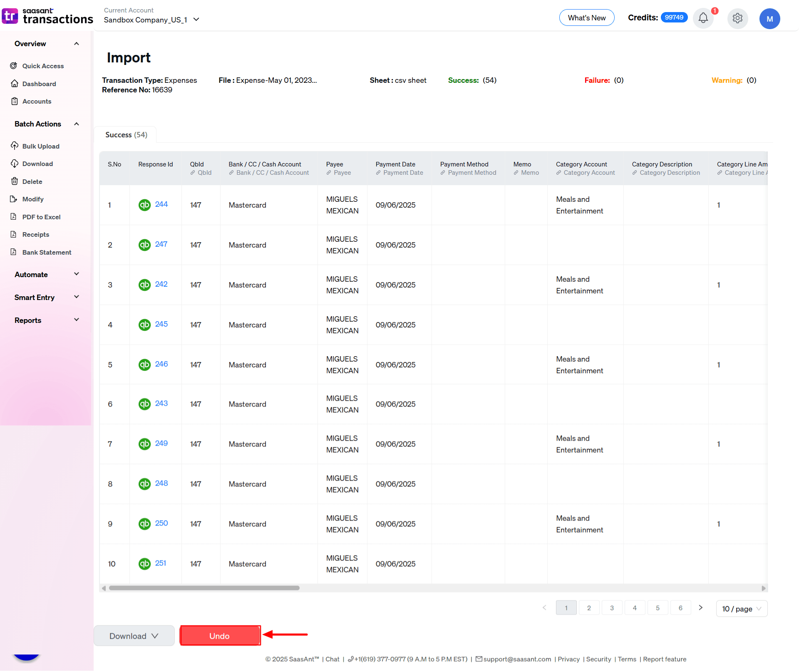Image resolution: width=799 pixels, height=672 pixels.
Task: Open the Privacy footer link
Action: [x=568, y=660]
